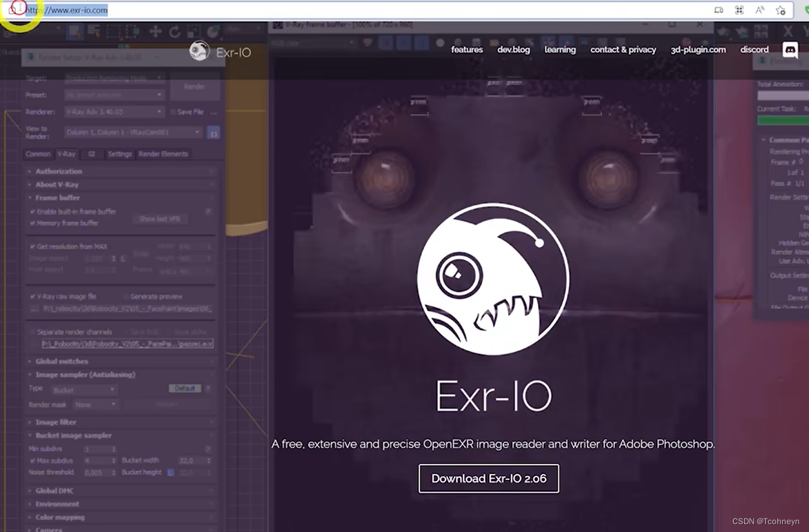
Task: Open the discord text link
Action: point(754,50)
